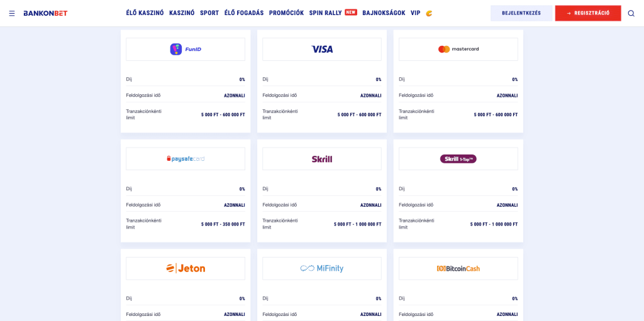This screenshot has height=321, width=644.
Task: Click the orange icon beside VIP
Action: [429, 13]
